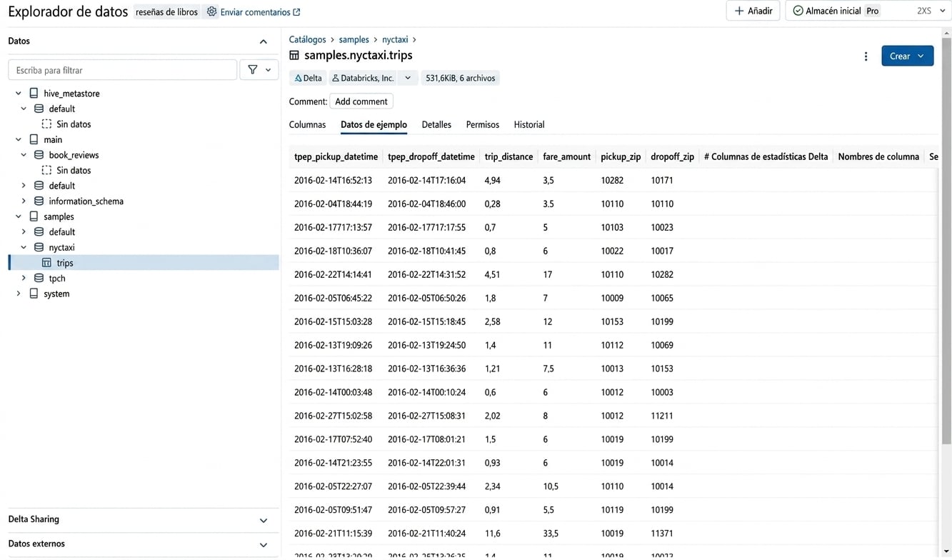Click the reseñas de libros tag

tap(166, 12)
